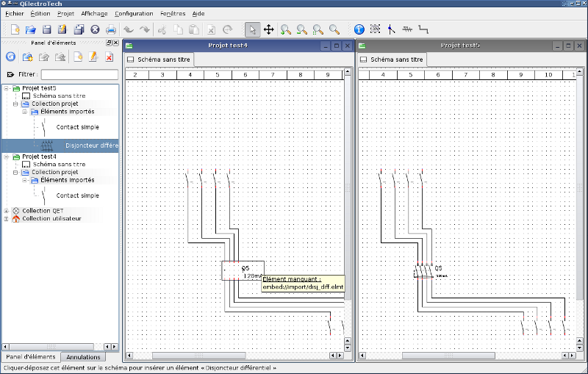Close the project with round X icon
The image size is (588, 374).
point(95,29)
